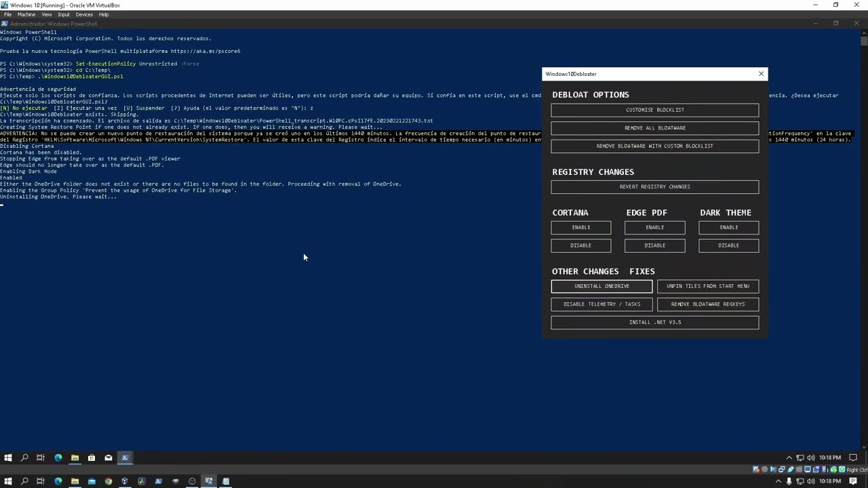This screenshot has width=868, height=488.
Task: Click the Uninstall OneDrive button
Action: (x=601, y=286)
